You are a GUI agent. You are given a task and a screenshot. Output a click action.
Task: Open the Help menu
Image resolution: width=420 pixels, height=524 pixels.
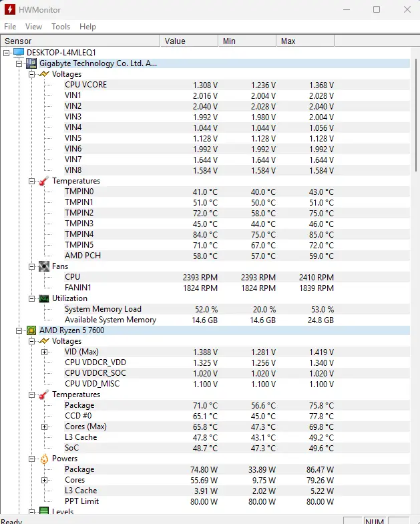[x=87, y=27]
